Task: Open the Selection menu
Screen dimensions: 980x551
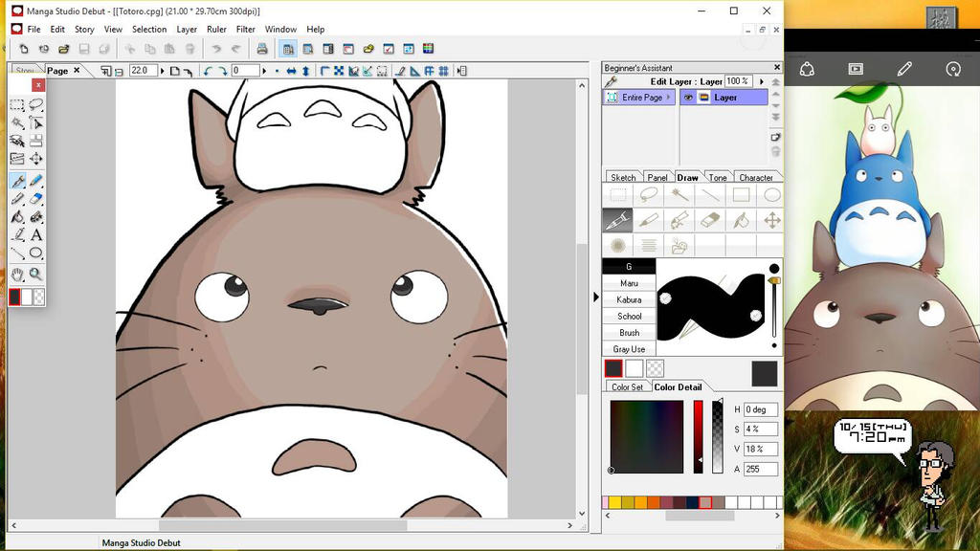Action: (x=149, y=30)
